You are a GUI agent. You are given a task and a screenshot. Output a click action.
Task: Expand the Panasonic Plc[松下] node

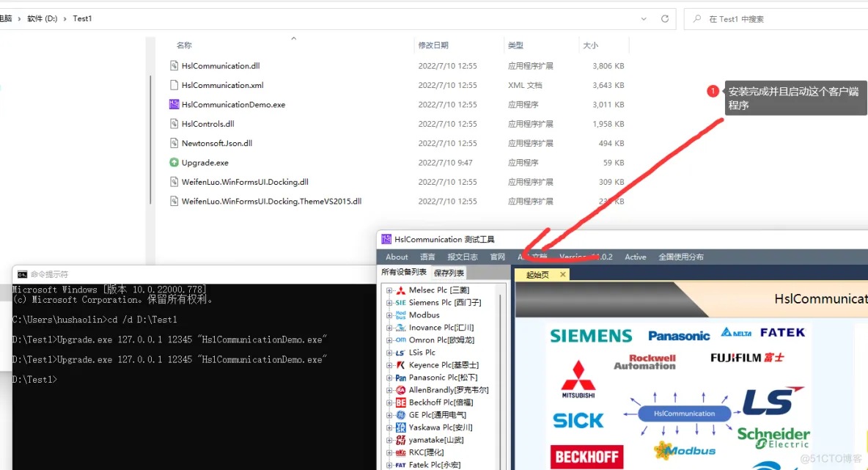tap(389, 378)
